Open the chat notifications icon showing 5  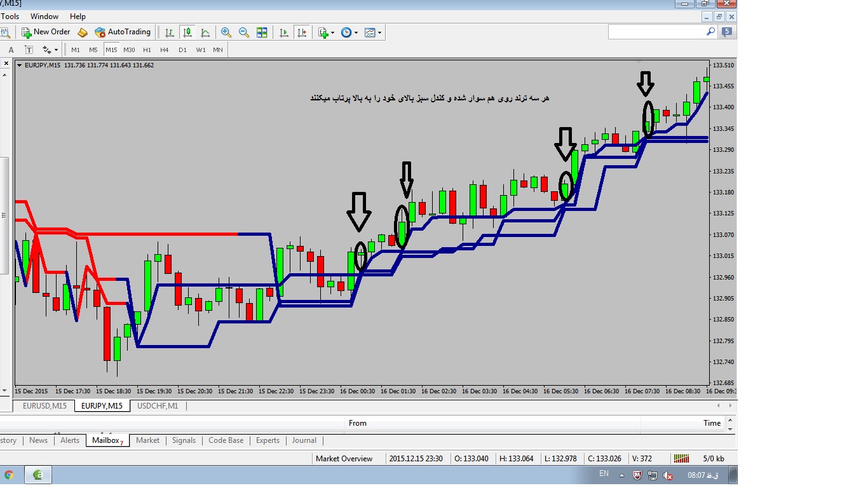(x=728, y=31)
